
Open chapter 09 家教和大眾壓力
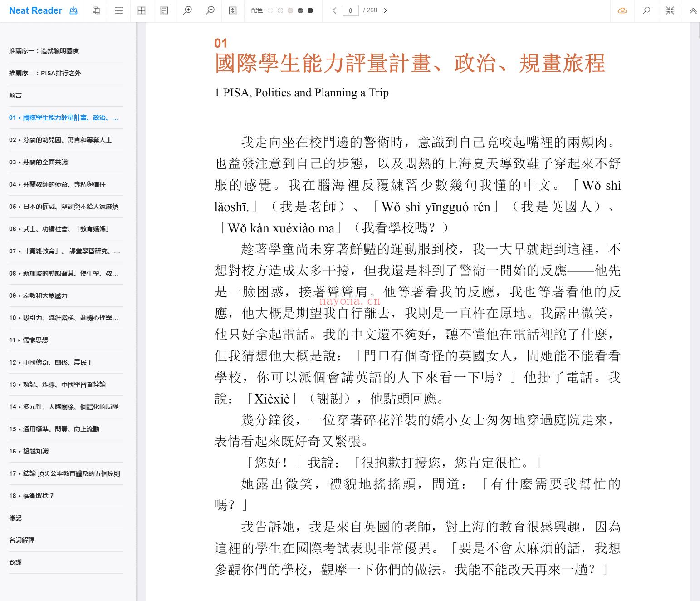pyautogui.click(x=39, y=296)
